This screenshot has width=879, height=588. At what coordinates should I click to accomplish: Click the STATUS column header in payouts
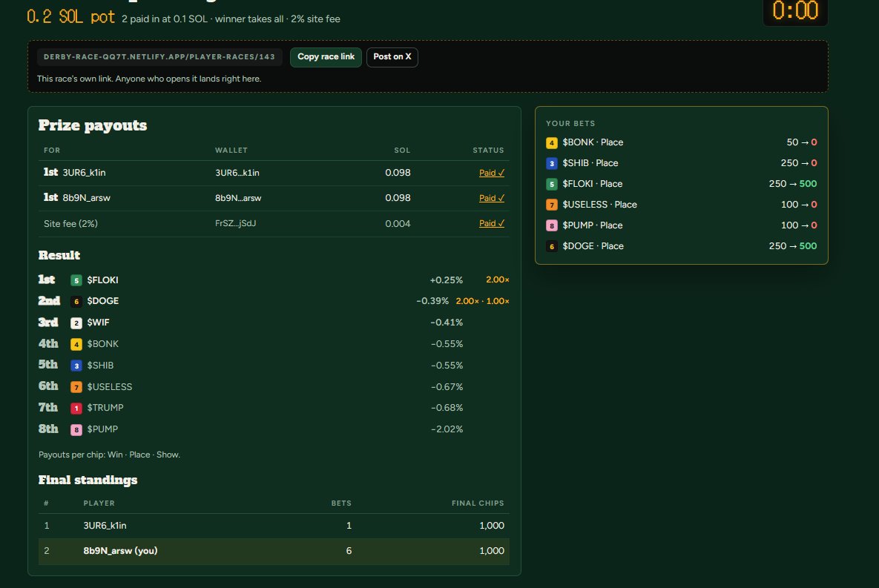pos(488,151)
